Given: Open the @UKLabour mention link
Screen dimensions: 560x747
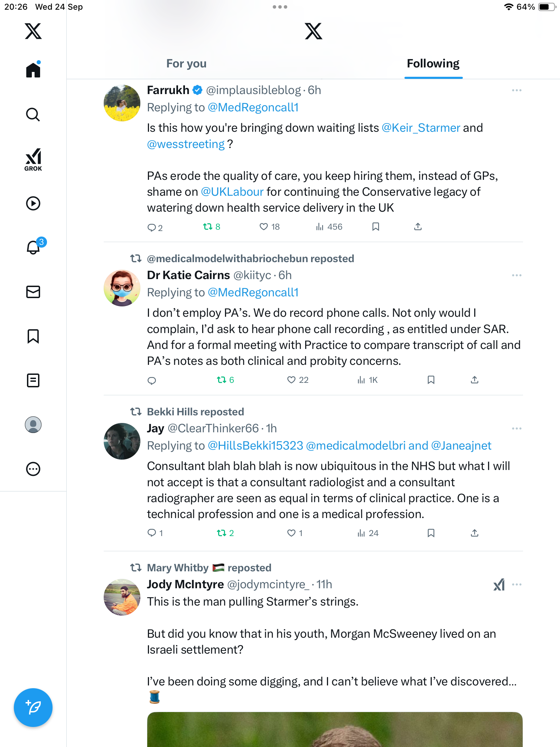Looking at the screenshot, I should coord(232,192).
